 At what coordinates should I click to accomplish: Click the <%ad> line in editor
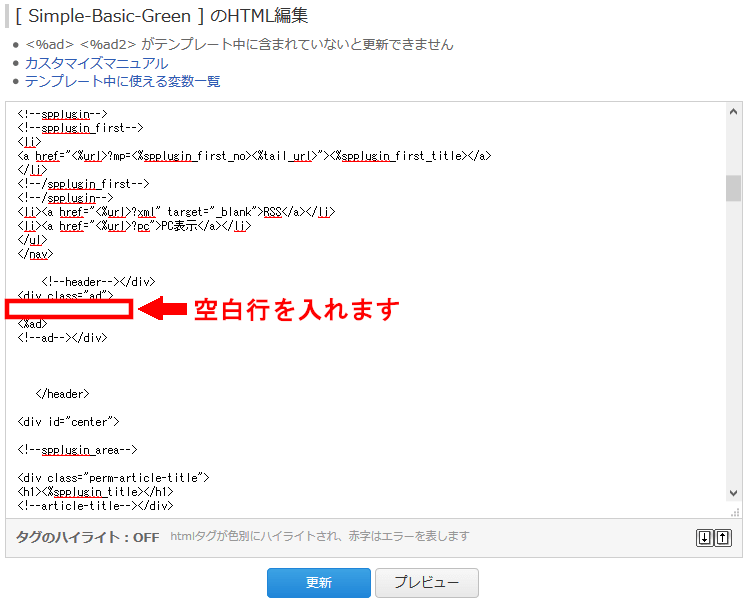tap(32, 324)
